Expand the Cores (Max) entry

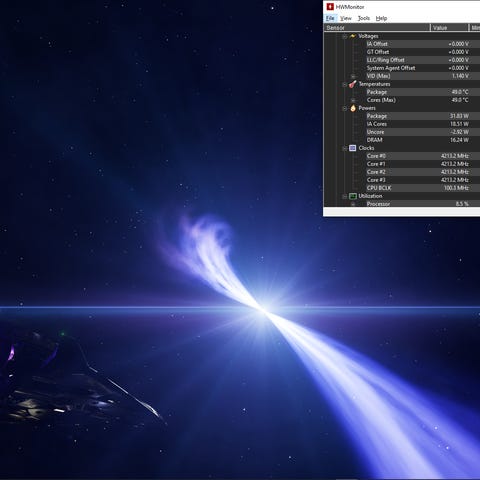[353, 100]
